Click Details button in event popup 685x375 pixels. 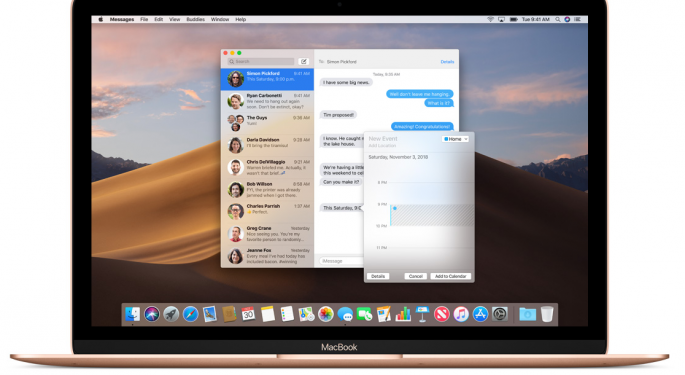pos(378,276)
